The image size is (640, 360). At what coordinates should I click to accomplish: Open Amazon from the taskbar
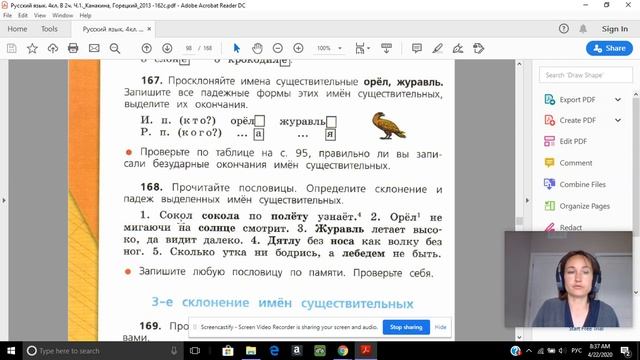pyautogui.click(x=297, y=351)
